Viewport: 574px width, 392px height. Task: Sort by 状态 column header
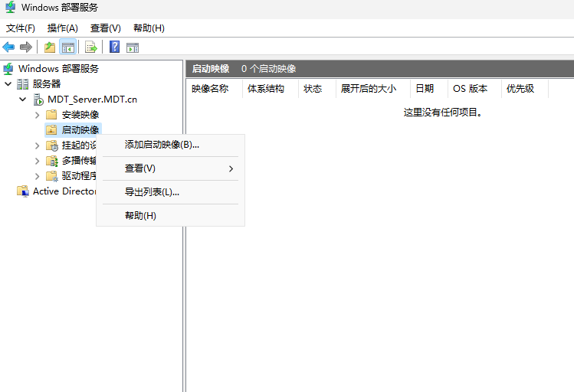pos(317,89)
